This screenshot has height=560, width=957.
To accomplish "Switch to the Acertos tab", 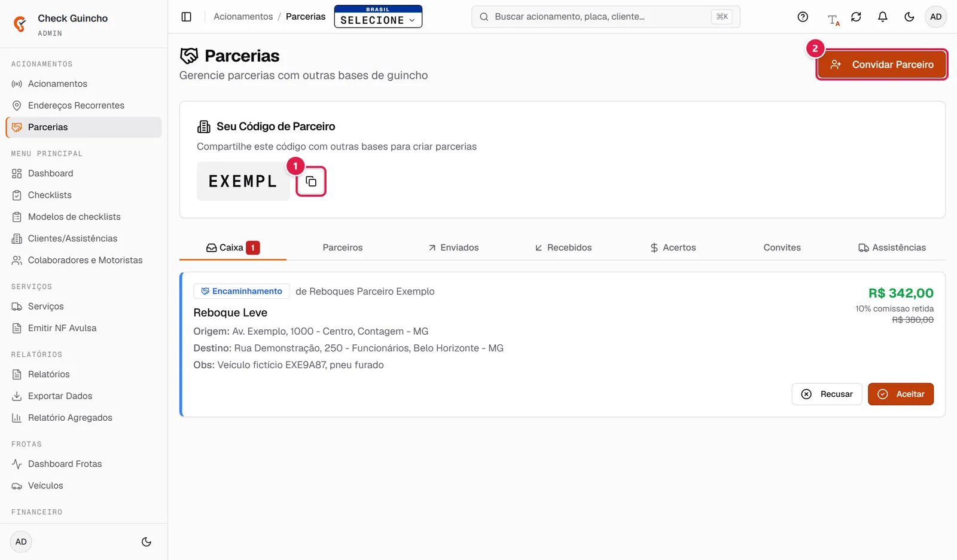I will [673, 247].
